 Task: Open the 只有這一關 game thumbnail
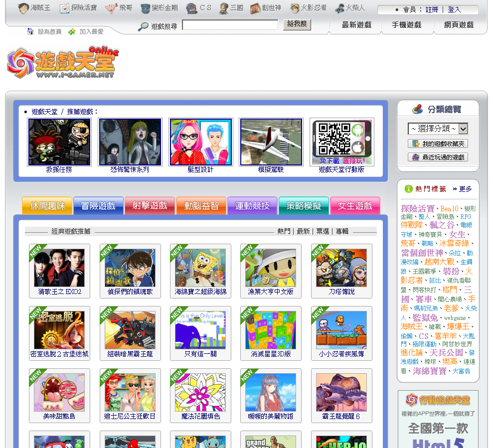[200, 330]
